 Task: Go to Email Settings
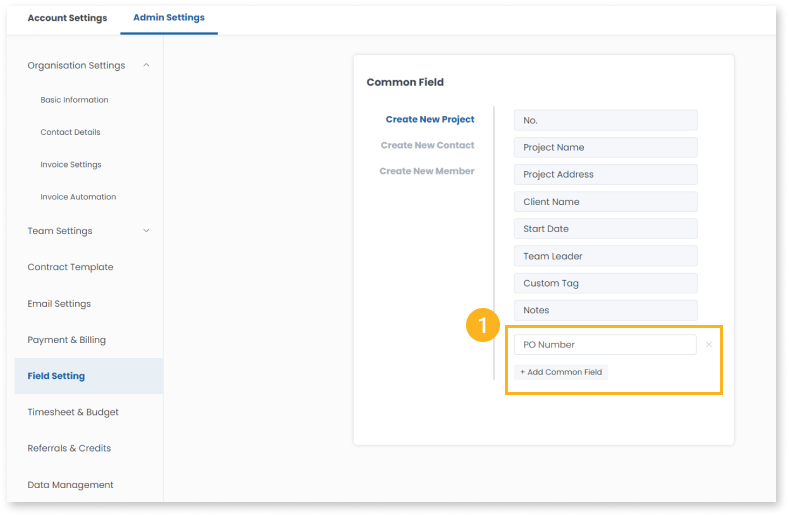[x=59, y=304]
